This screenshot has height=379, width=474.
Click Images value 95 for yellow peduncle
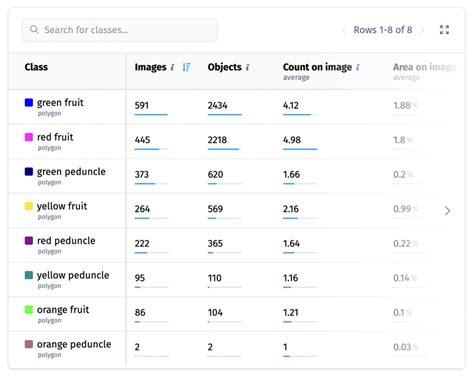[140, 278]
